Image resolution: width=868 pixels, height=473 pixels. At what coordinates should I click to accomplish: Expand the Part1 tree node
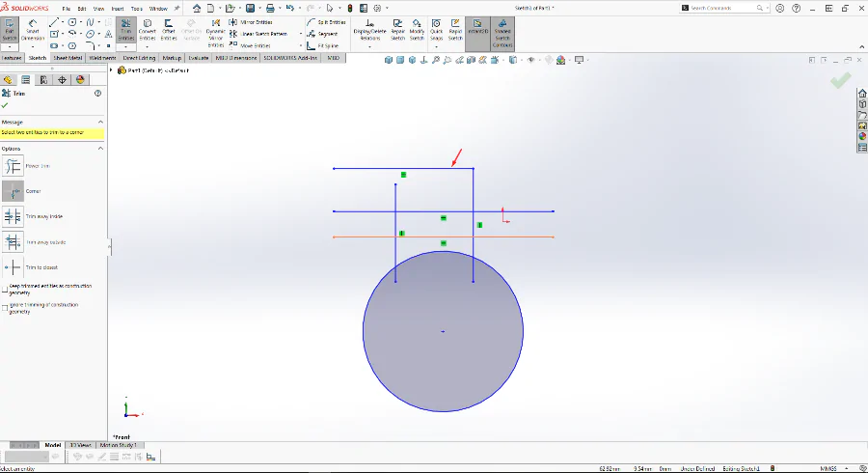click(x=111, y=70)
